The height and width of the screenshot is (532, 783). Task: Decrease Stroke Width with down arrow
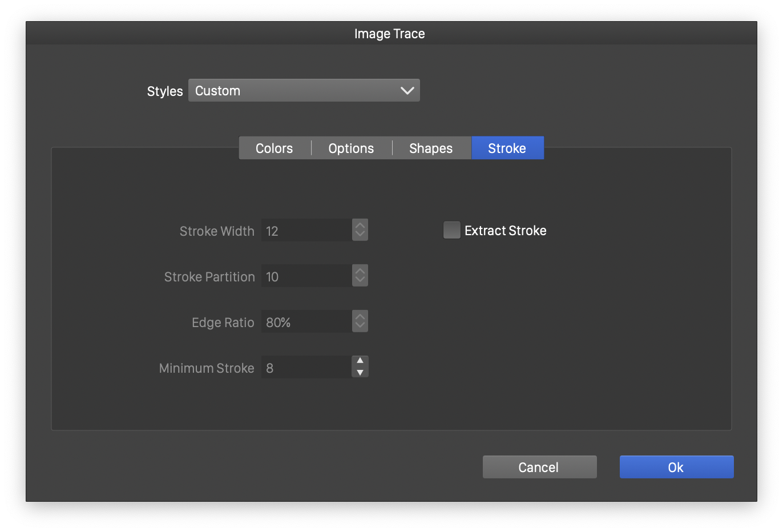tap(360, 235)
